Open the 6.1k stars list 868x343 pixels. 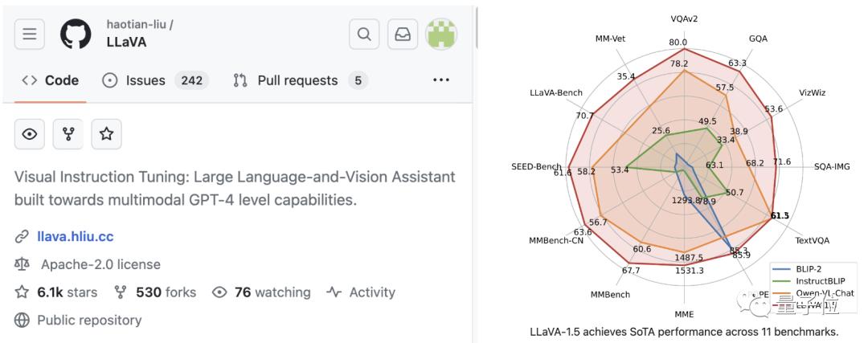(x=59, y=292)
